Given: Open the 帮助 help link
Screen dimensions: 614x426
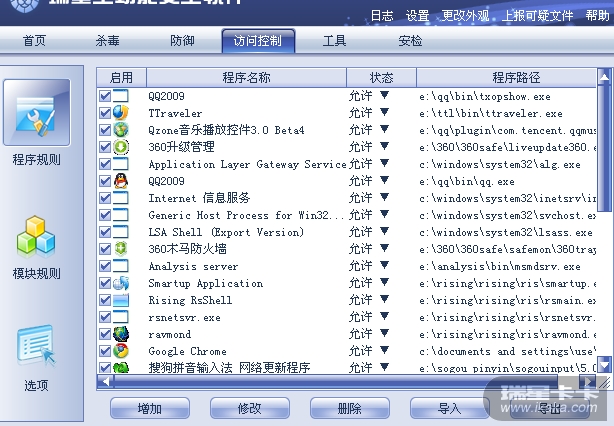Looking at the screenshot, I should (598, 16).
